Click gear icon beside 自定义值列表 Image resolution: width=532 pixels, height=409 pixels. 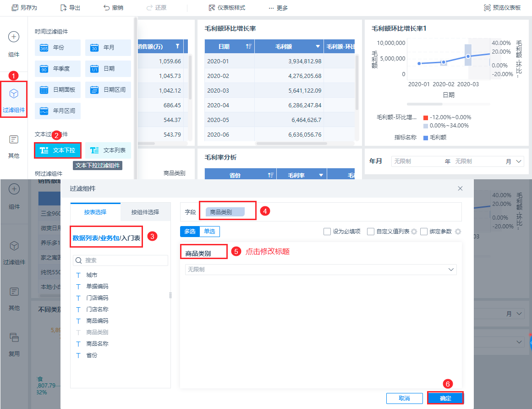(414, 232)
